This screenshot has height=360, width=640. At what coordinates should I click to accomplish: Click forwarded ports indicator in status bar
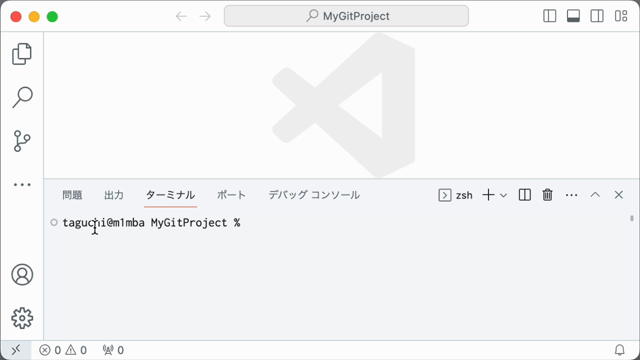coord(113,350)
